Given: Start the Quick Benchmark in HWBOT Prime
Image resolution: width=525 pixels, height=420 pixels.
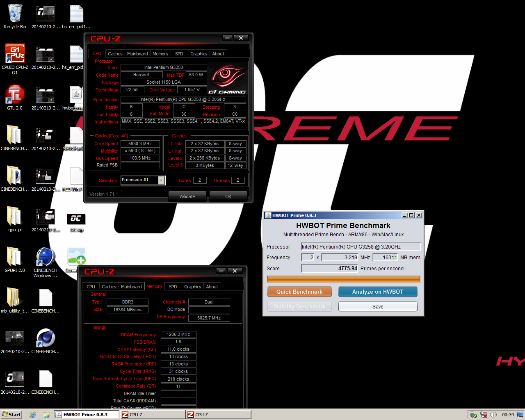Looking at the screenshot, I should 299,292.
